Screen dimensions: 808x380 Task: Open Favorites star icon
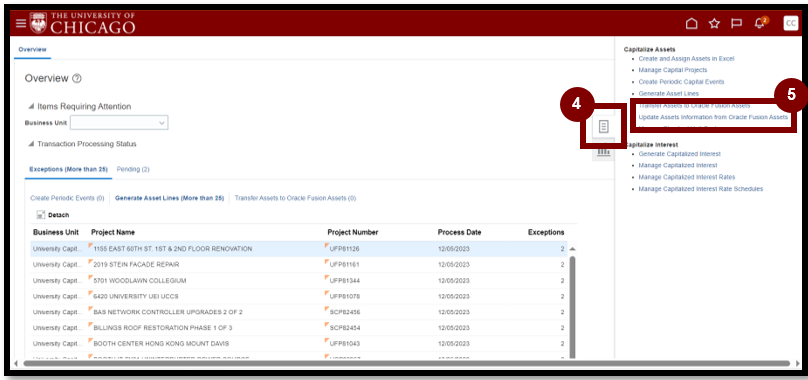click(714, 23)
